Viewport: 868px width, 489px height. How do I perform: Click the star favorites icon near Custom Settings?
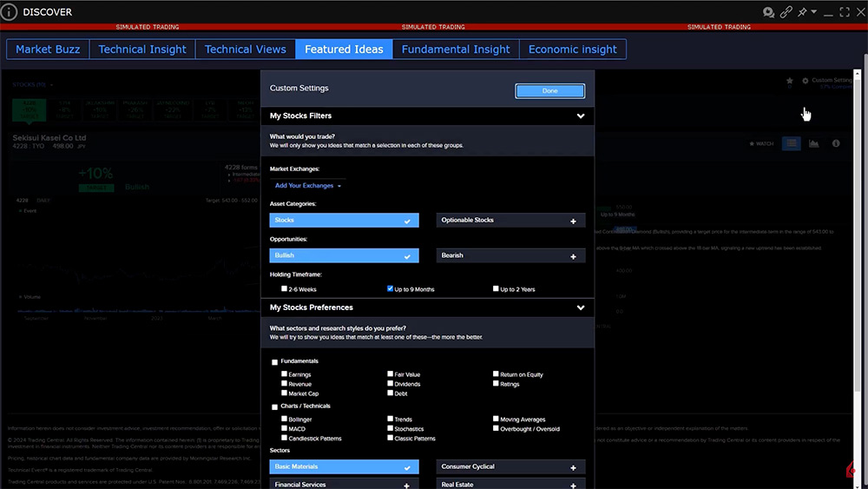tap(789, 81)
